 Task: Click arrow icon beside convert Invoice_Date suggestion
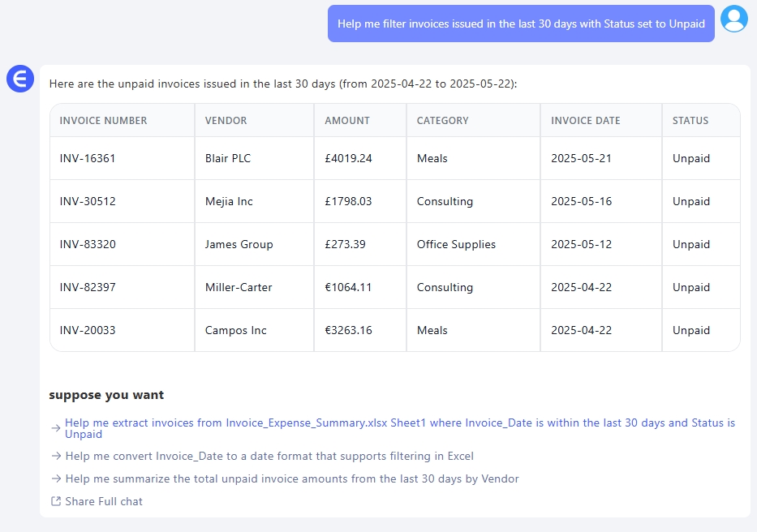click(x=56, y=457)
